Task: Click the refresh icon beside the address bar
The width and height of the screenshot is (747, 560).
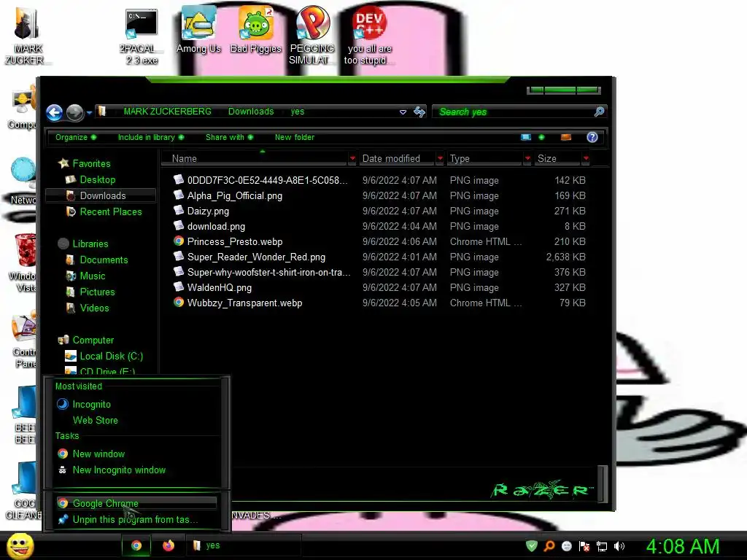Action: pyautogui.click(x=419, y=112)
